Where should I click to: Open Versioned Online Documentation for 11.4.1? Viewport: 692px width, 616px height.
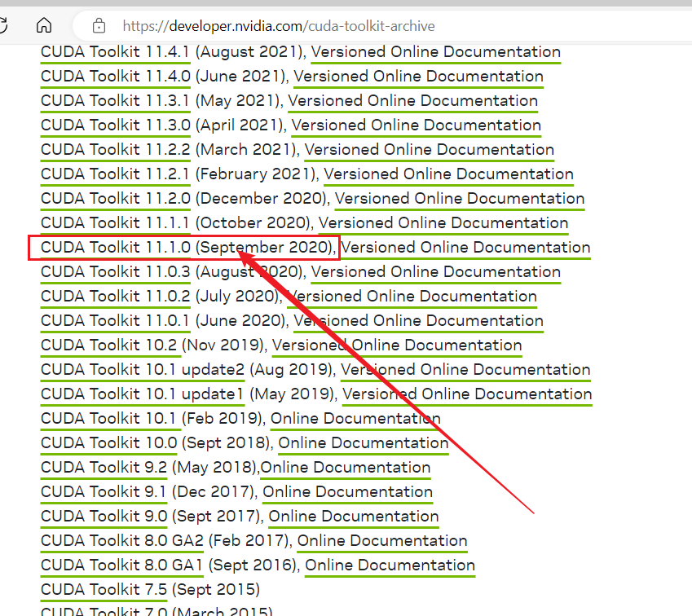pyautogui.click(x=435, y=52)
